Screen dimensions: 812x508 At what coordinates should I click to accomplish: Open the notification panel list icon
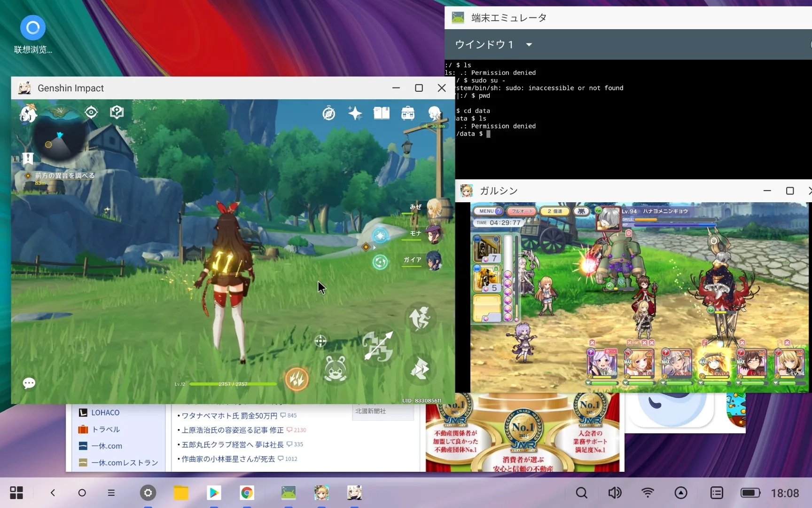(717, 493)
